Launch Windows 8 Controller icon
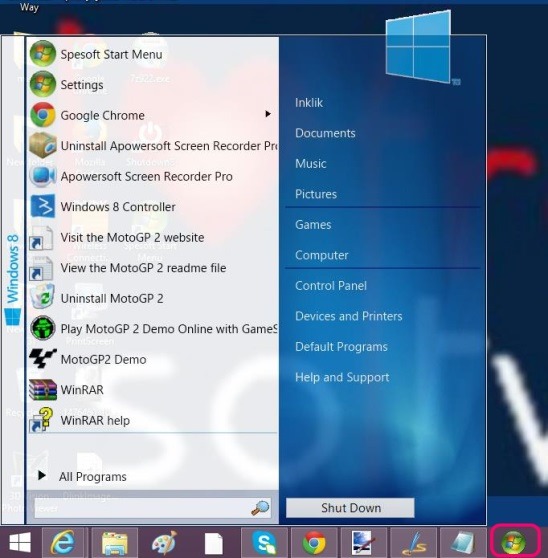This screenshot has height=558, width=548. click(x=43, y=206)
